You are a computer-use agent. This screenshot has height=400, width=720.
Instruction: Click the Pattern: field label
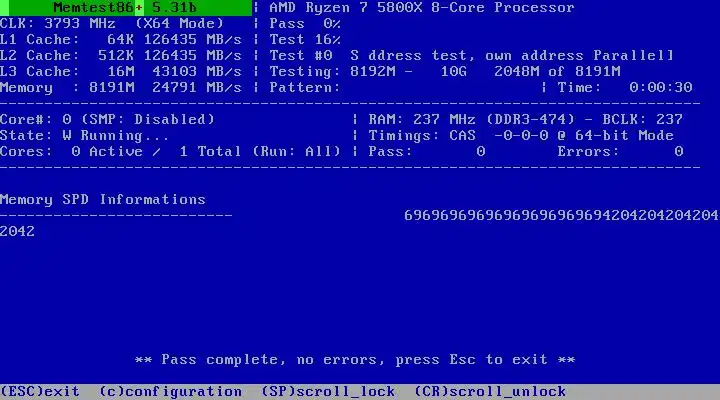(304, 87)
